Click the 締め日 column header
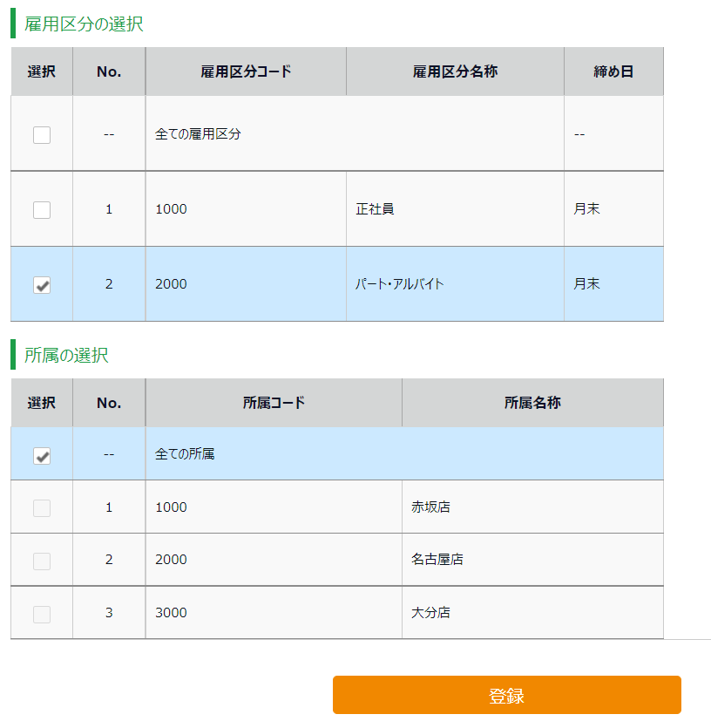 pos(613,71)
